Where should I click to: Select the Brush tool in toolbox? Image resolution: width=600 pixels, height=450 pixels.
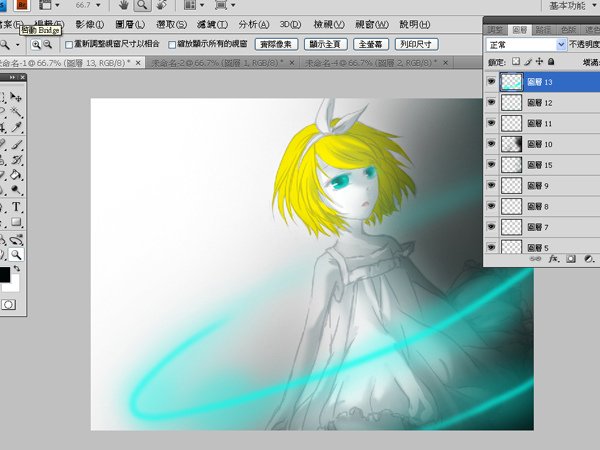click(16, 145)
